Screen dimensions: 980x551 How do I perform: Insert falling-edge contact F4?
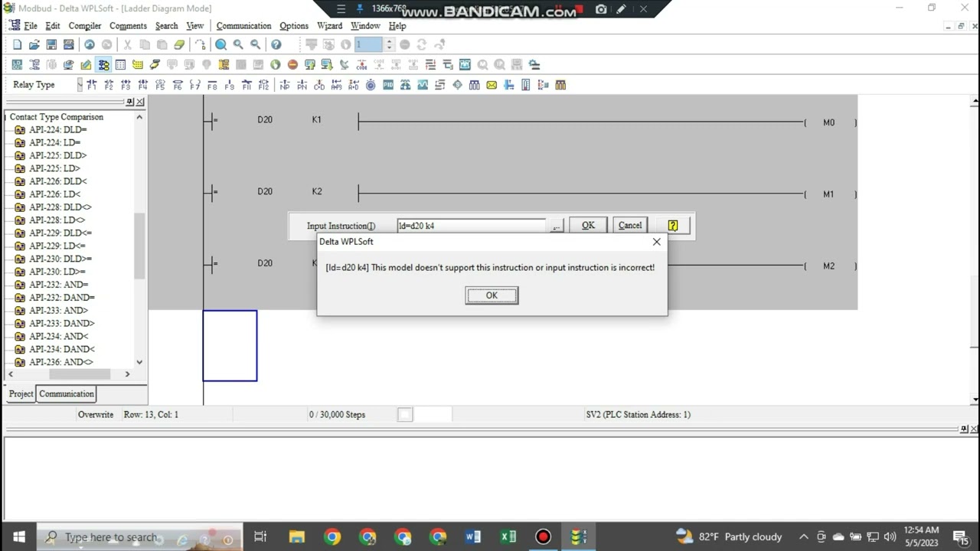click(x=142, y=85)
